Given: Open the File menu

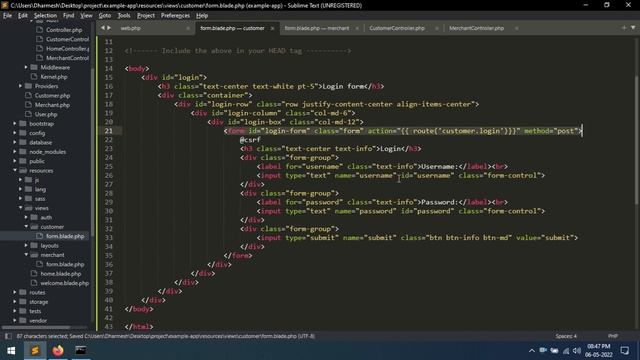Looking at the screenshot, I should point(7,16).
